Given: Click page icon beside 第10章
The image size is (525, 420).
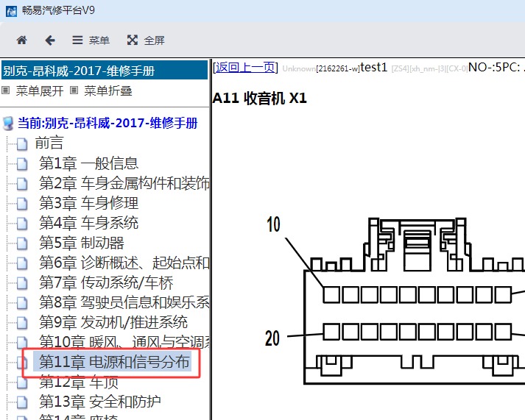Looking at the screenshot, I should tap(22, 343).
